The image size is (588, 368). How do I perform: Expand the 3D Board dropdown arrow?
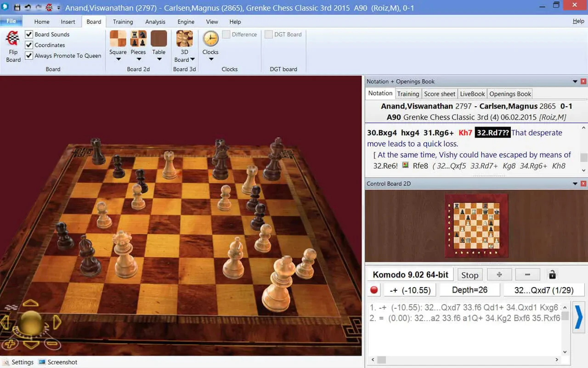(192, 59)
